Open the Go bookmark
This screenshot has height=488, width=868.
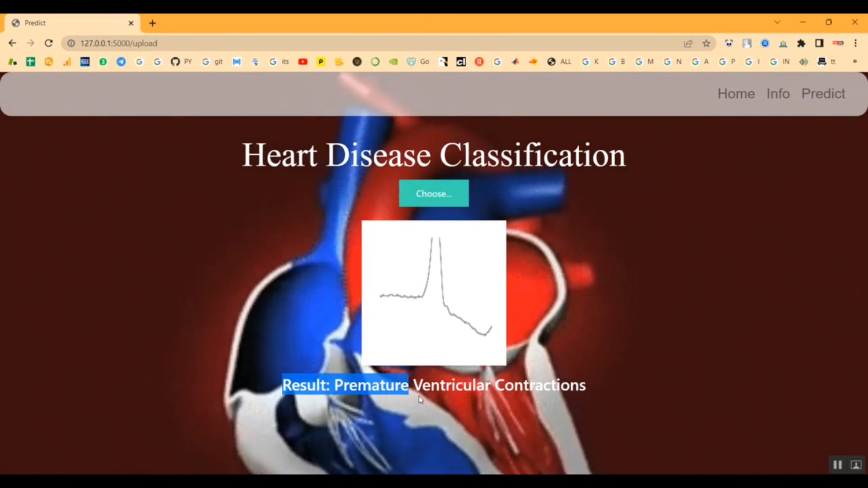coord(418,61)
